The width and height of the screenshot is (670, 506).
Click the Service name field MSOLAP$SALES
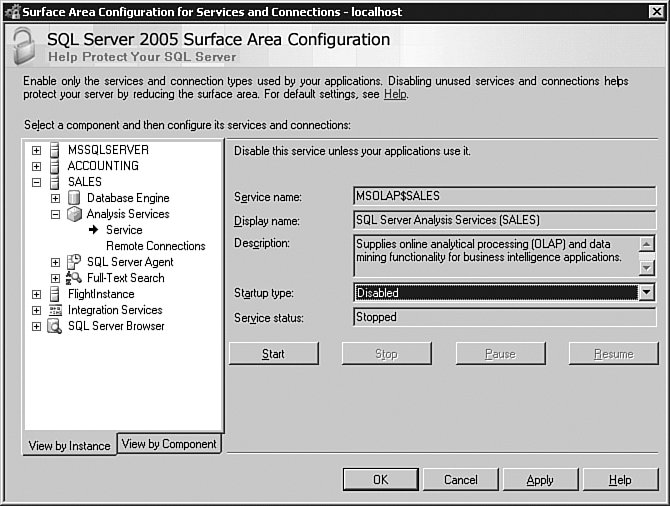504,196
